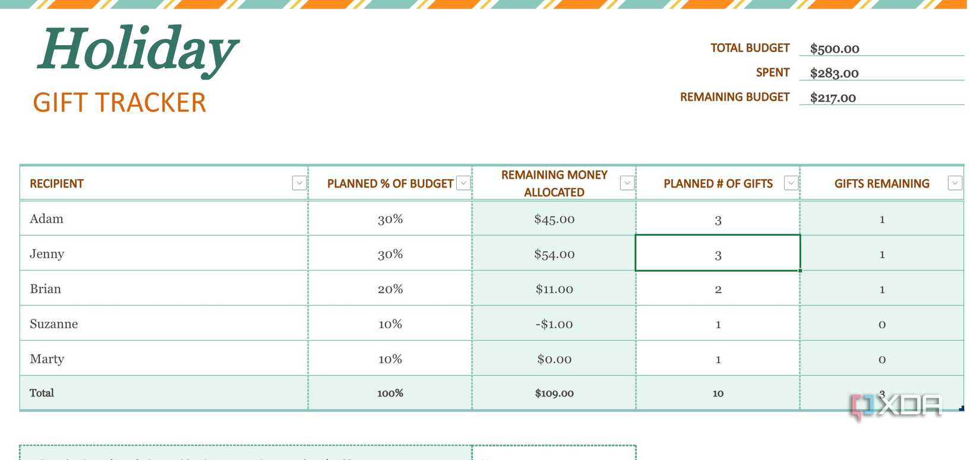
Task: Click the XDA watermark logo icon
Action: point(861,405)
